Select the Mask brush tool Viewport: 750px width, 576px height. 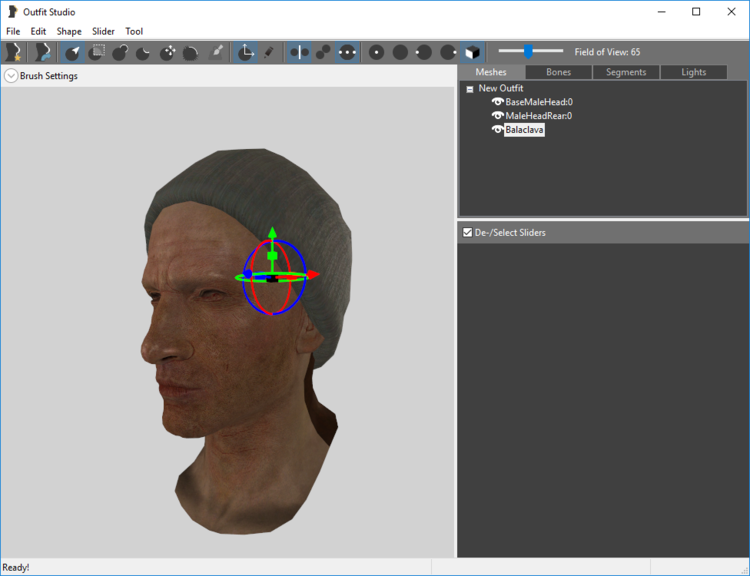coord(97,52)
